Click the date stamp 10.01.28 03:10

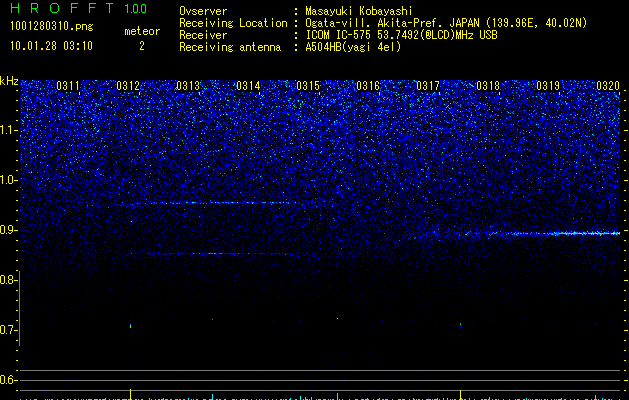(51, 46)
